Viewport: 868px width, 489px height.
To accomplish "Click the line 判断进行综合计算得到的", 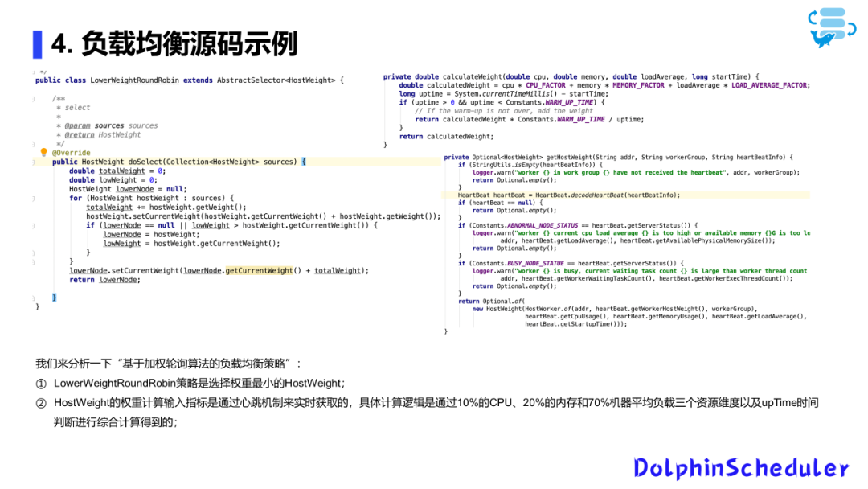I will click(x=116, y=422).
